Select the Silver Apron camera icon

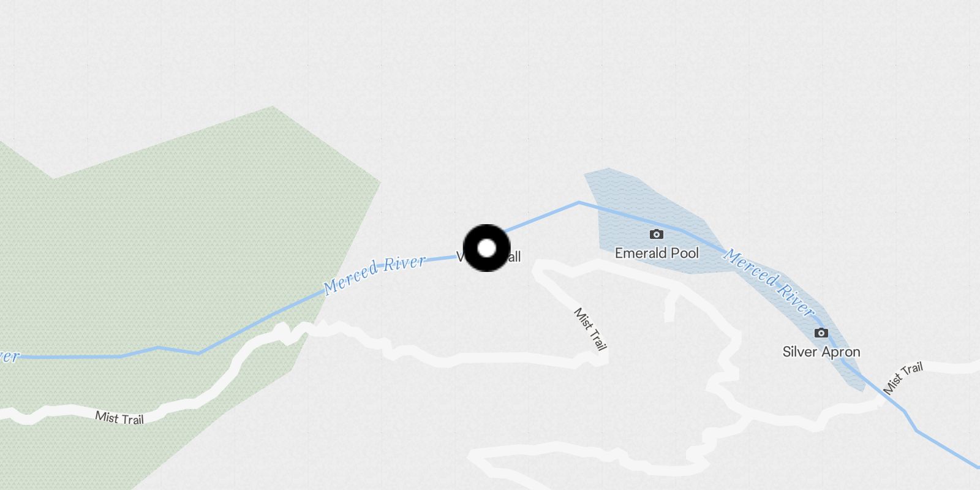point(821,333)
